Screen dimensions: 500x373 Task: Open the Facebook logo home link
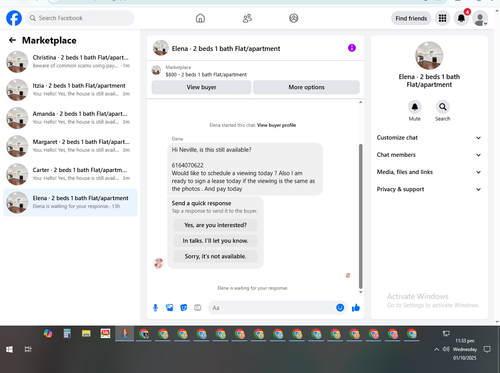click(14, 18)
